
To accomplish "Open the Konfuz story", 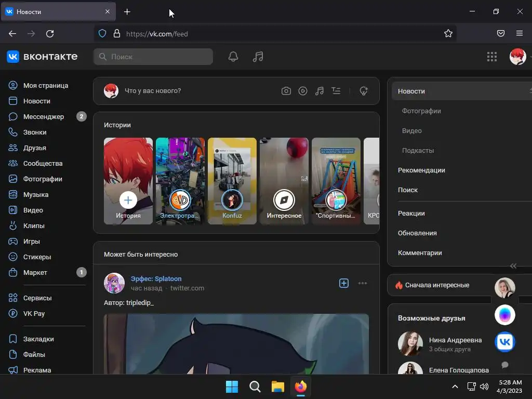I will 232,181.
